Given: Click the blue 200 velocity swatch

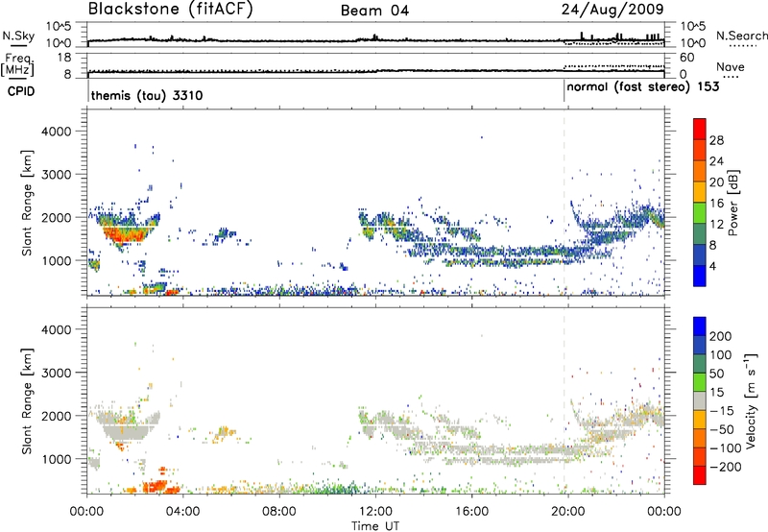Looking at the screenshot, I should (700, 326).
